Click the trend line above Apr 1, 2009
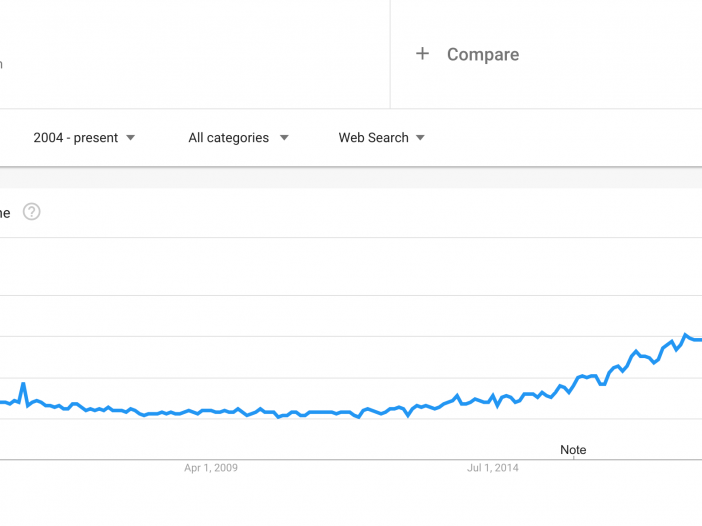Screen dimensions: 702x526 (211, 411)
